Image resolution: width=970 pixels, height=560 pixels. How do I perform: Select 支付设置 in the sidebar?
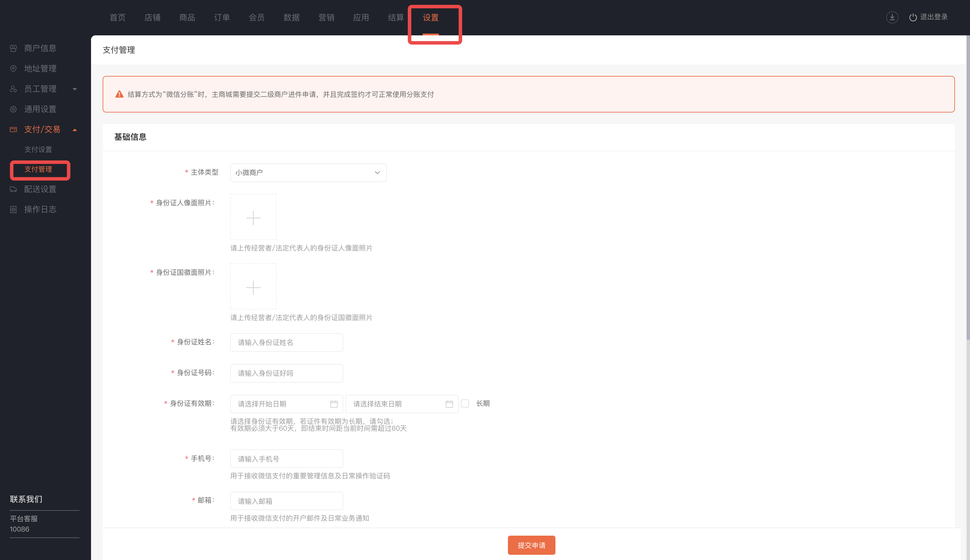pos(38,150)
